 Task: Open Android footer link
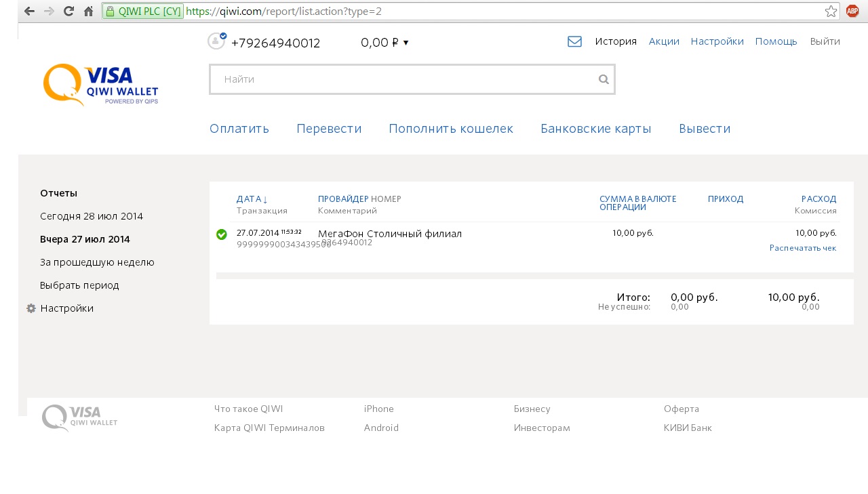(381, 428)
